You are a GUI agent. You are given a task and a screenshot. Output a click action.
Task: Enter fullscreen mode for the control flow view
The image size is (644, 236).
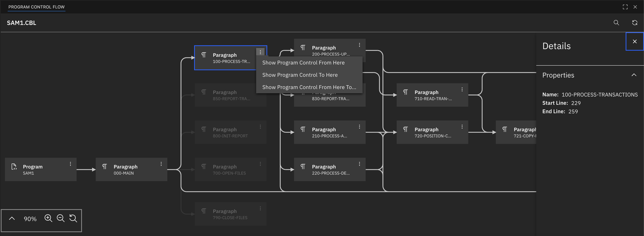tap(625, 7)
